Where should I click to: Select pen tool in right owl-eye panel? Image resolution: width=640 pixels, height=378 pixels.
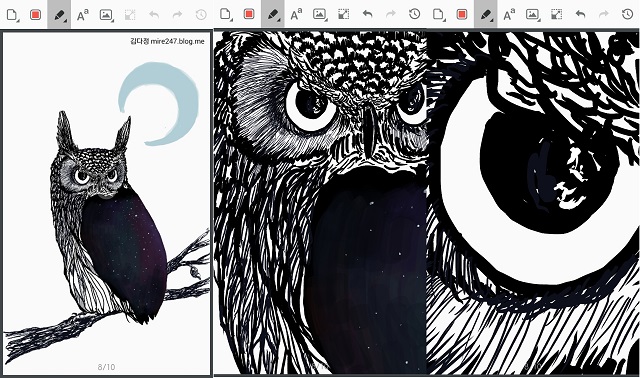click(x=486, y=15)
